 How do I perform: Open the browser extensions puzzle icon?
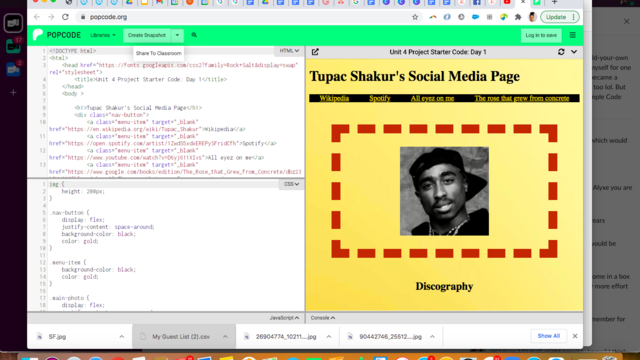(518, 17)
